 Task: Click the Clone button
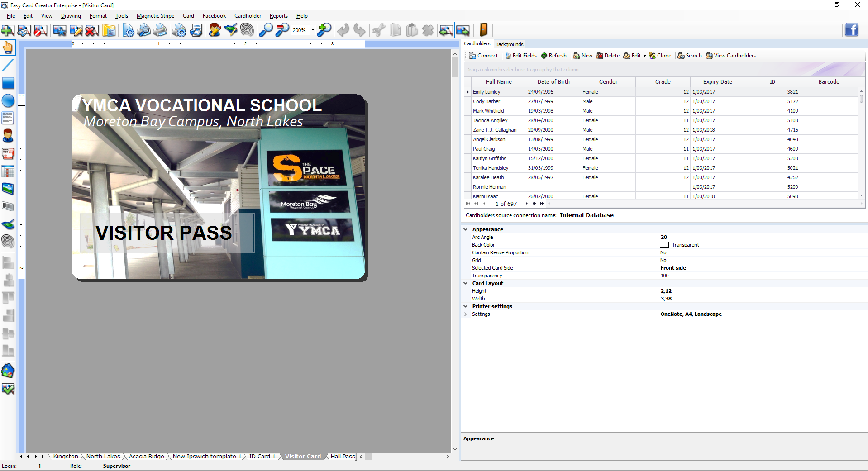click(660, 56)
